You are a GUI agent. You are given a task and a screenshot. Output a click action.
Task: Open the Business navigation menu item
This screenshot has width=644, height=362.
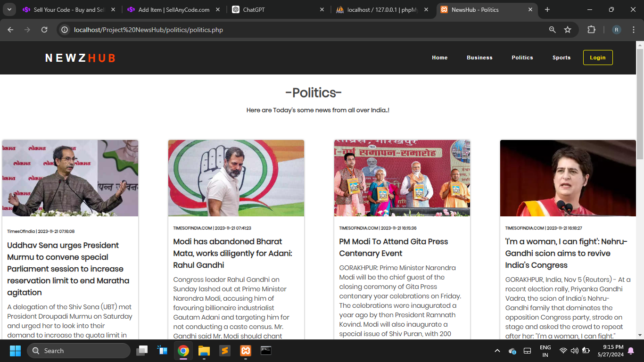point(479,58)
